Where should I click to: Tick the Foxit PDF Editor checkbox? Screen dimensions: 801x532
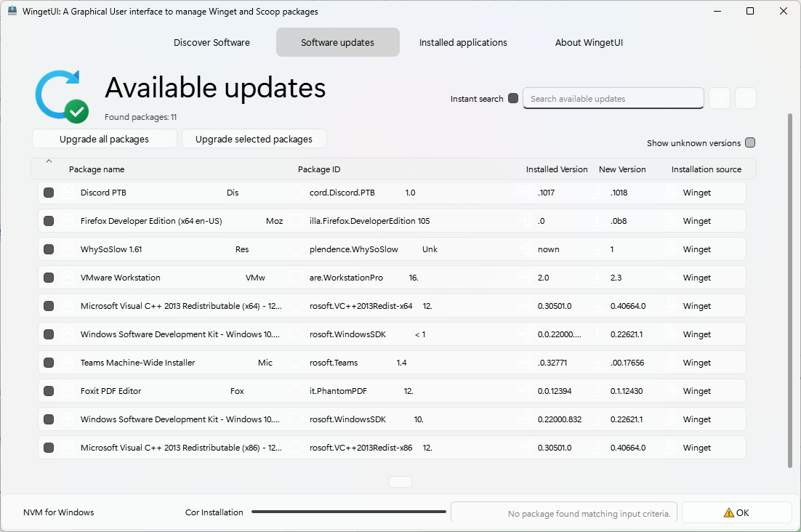[x=49, y=391]
